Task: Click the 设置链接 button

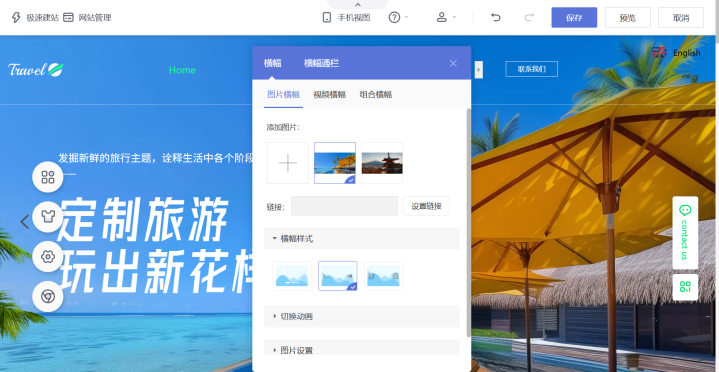Action: [426, 206]
